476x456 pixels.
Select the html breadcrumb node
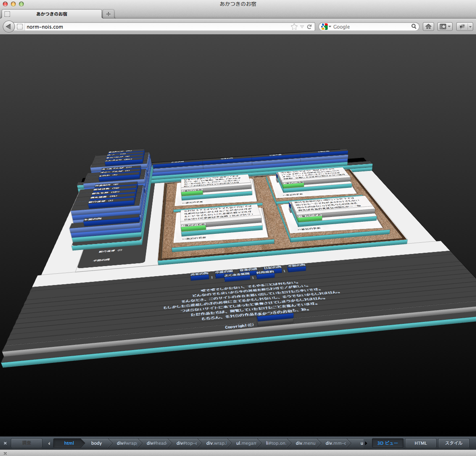pos(69,443)
